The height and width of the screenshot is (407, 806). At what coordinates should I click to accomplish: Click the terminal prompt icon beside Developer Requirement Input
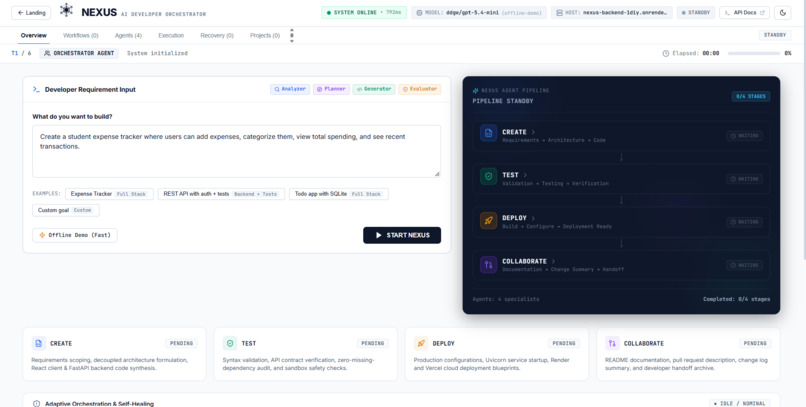coord(36,89)
